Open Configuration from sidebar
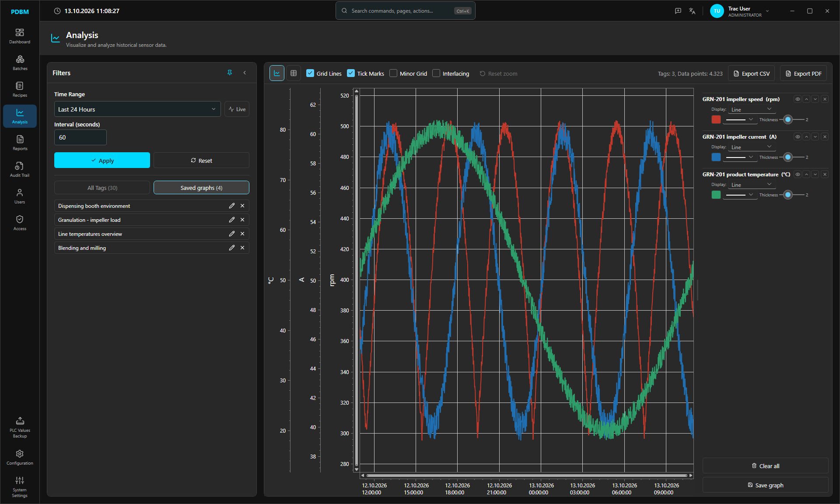Viewport: 840px width, 504px height. pyautogui.click(x=20, y=458)
